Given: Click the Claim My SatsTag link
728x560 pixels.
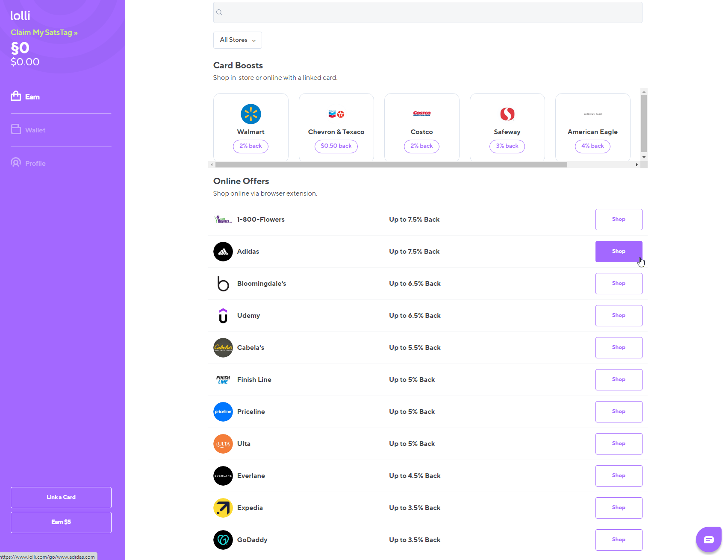Looking at the screenshot, I should point(44,32).
